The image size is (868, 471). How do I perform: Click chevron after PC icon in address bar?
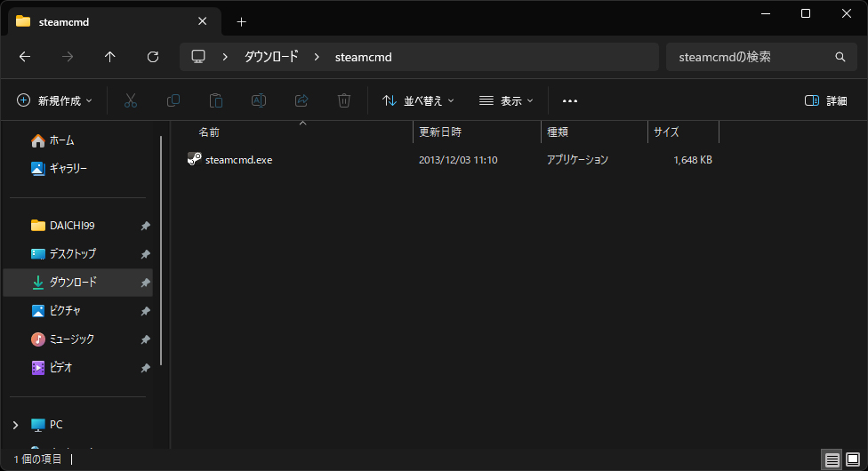tap(225, 57)
